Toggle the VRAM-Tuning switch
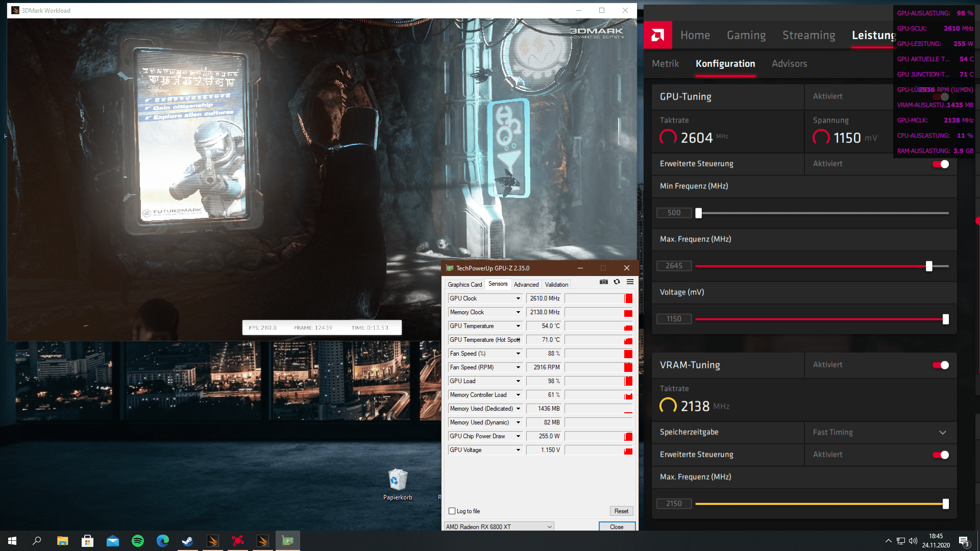This screenshot has width=980, height=551. [x=941, y=365]
